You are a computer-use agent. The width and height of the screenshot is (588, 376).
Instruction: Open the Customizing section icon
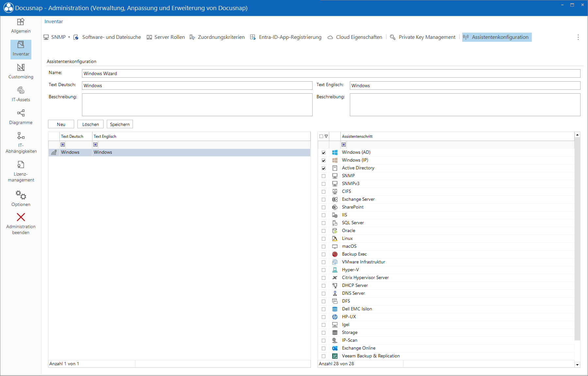(21, 67)
